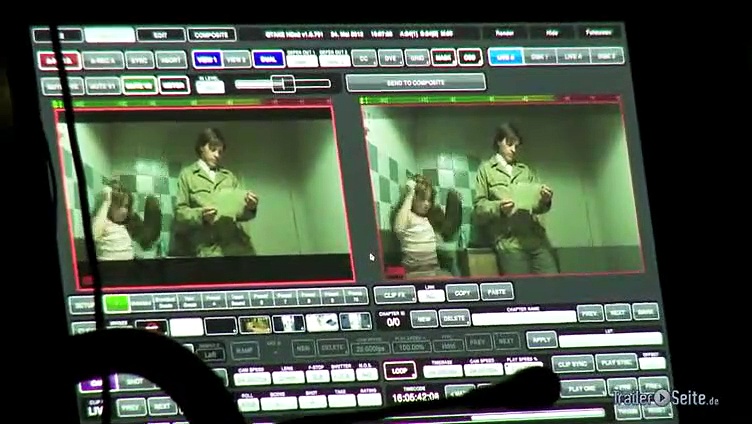Toggle the GRID overlay button
752x424 pixels.
click(417, 57)
